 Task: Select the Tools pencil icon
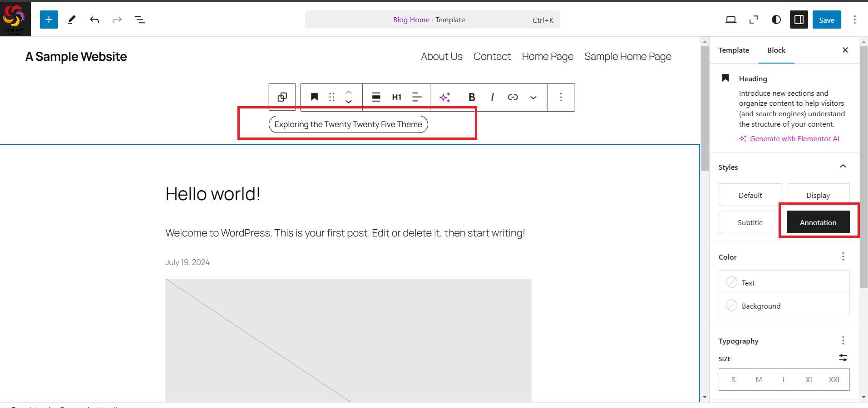point(72,20)
